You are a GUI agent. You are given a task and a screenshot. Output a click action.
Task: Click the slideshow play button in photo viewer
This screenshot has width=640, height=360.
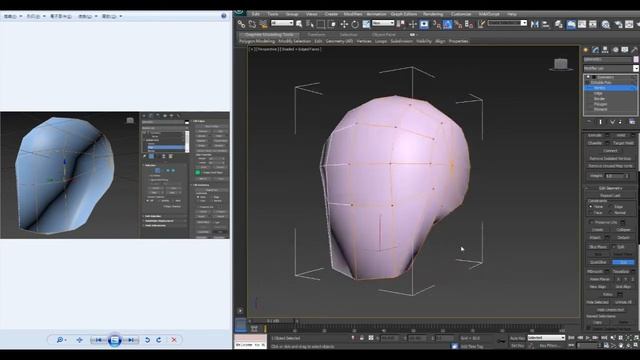[x=115, y=340]
